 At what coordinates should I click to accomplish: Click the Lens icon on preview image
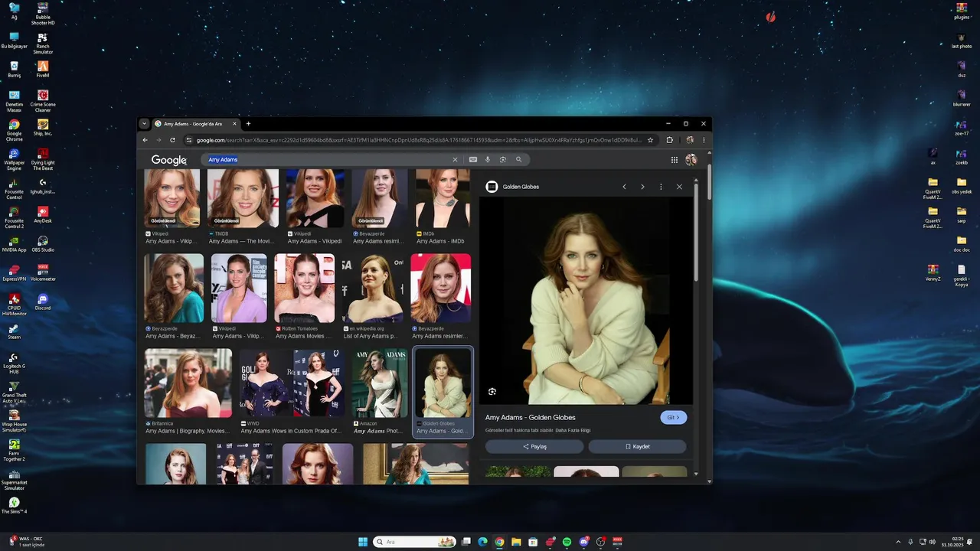(x=492, y=392)
